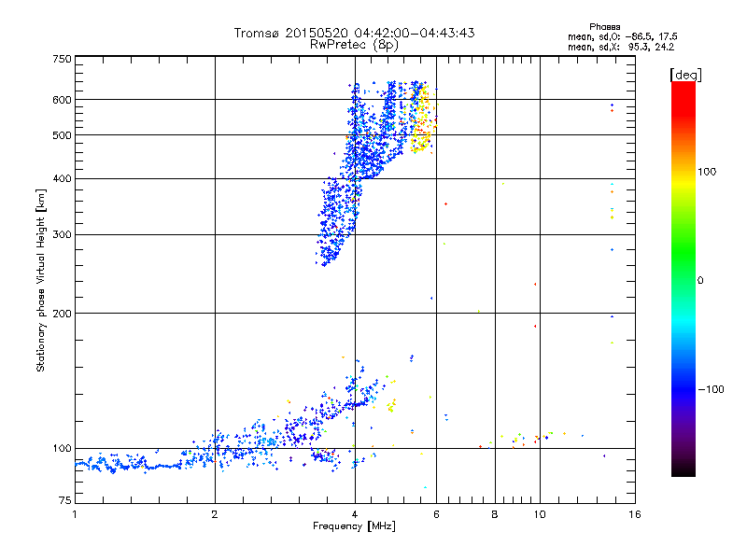
Task: Click the yellow-orange echo cluster below 6 MHz
Action: pos(422,119)
